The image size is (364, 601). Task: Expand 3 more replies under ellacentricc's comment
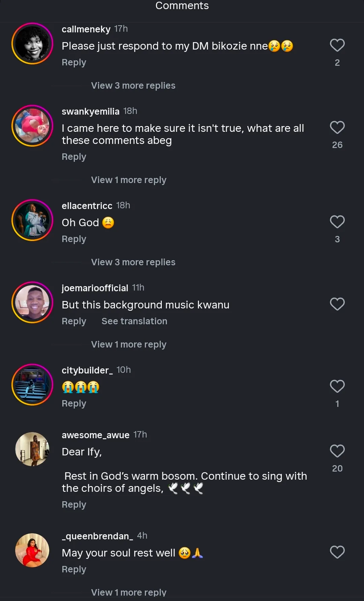pos(133,262)
